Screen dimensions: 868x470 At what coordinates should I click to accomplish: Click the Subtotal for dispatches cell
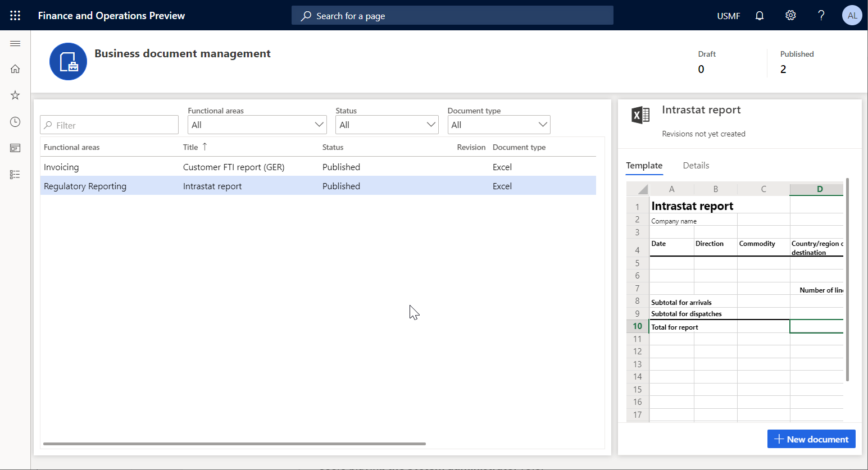[687, 314]
